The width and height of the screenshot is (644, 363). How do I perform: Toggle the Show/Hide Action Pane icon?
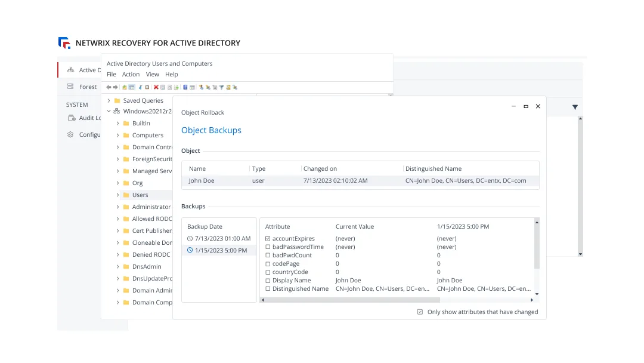tap(192, 87)
